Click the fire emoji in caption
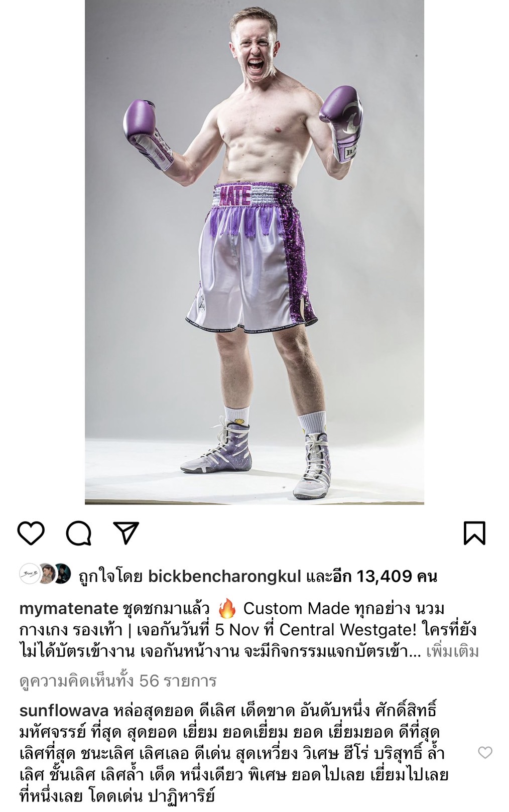 (x=227, y=609)
